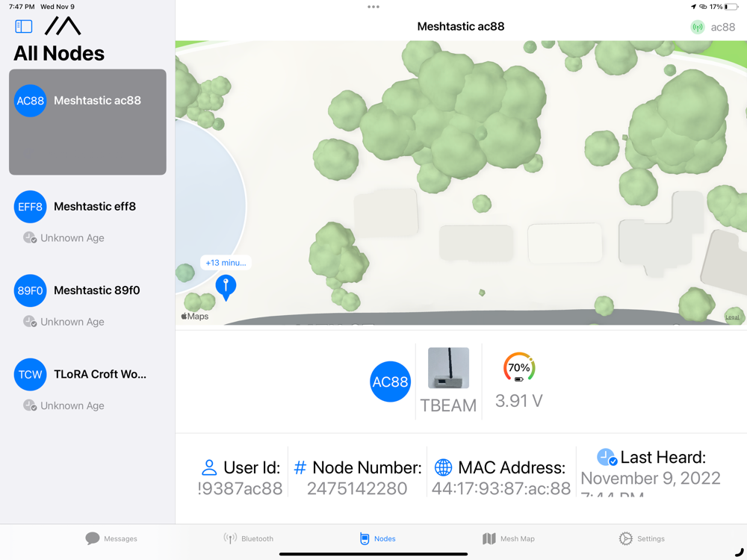Click the blue map pin marker
Screen dimensions: 747x560
click(226, 287)
